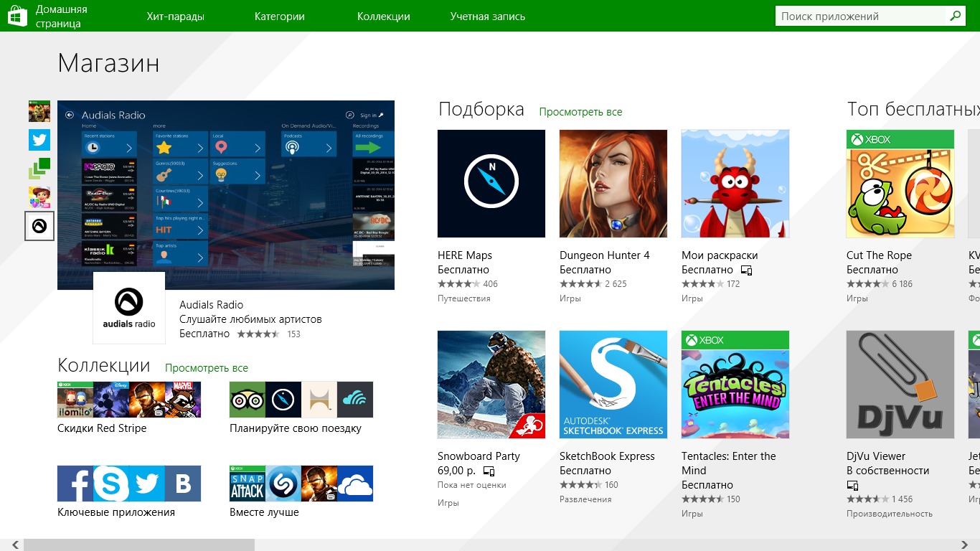Select the top game spotlight thumbnail

click(39, 111)
